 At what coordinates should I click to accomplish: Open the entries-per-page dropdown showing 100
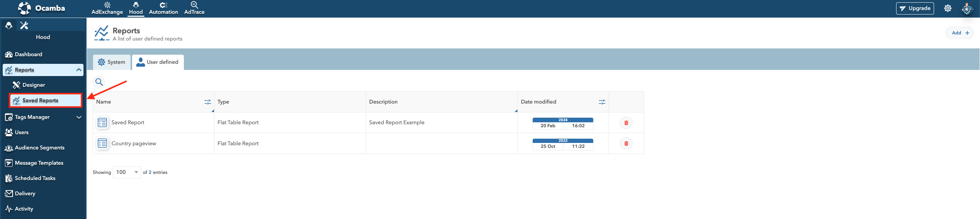[127, 172]
